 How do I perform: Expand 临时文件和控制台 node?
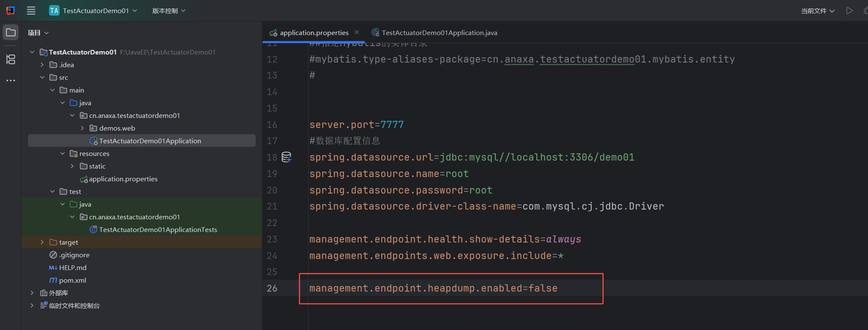tap(32, 305)
